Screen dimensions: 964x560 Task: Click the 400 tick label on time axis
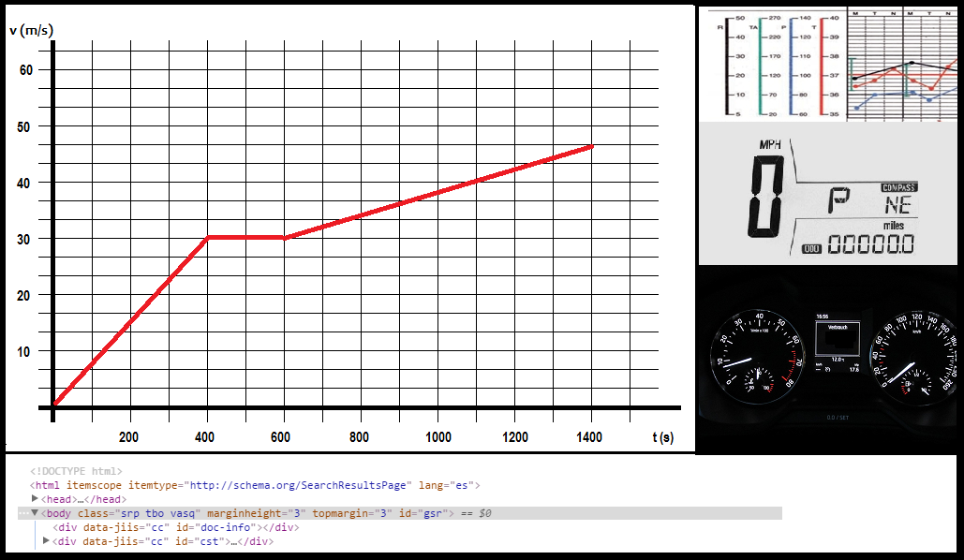point(204,437)
